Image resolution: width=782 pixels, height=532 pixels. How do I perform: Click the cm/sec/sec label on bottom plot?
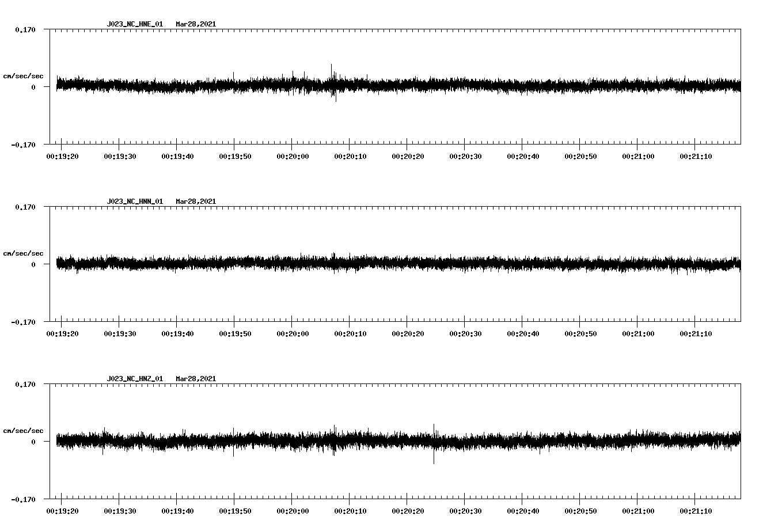tap(24, 430)
